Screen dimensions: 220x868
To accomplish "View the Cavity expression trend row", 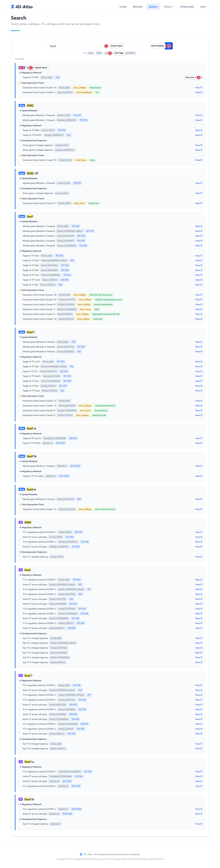I will click(198, 160).
